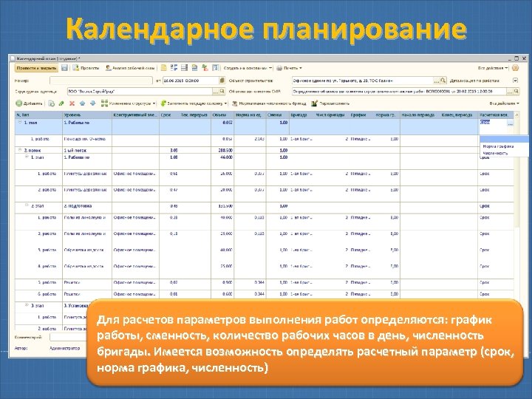Open Анализ рабочей силы report
The width and height of the screenshot is (532, 399).
[x=130, y=68]
